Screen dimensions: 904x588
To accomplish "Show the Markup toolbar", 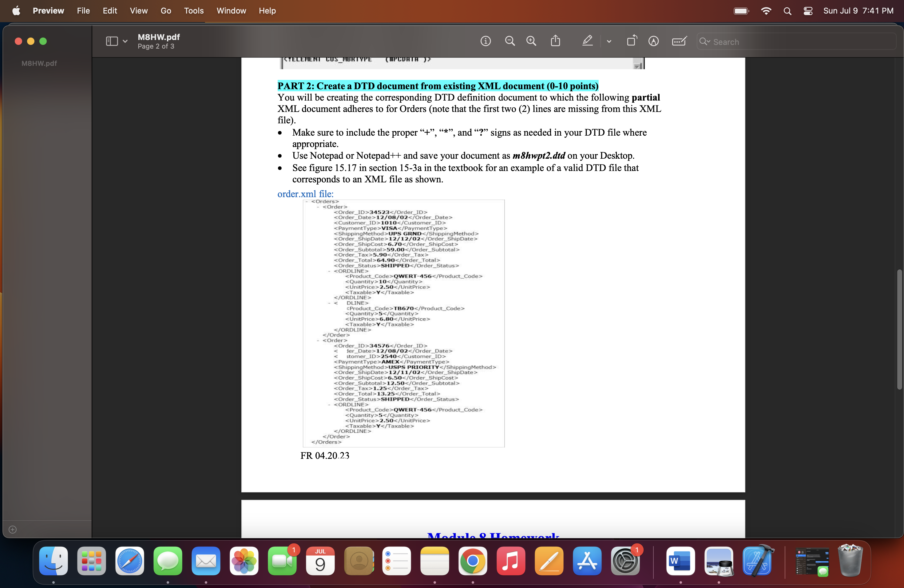I will (653, 41).
